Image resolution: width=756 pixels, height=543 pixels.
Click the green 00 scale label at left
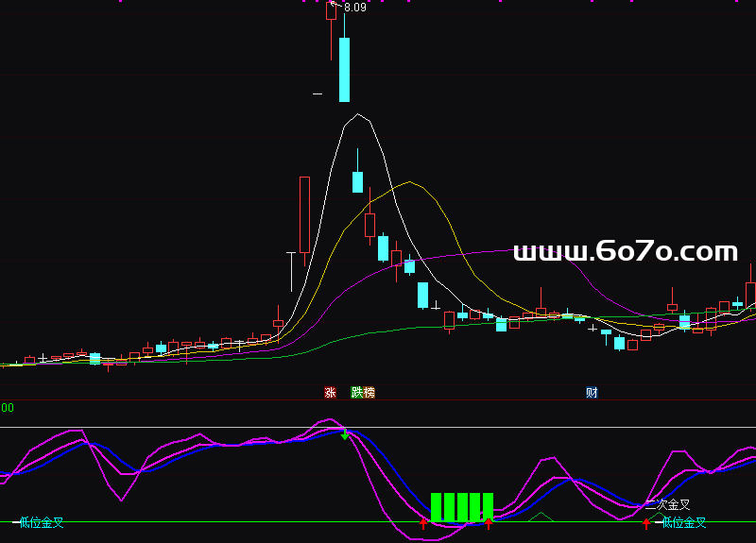pos(7,407)
